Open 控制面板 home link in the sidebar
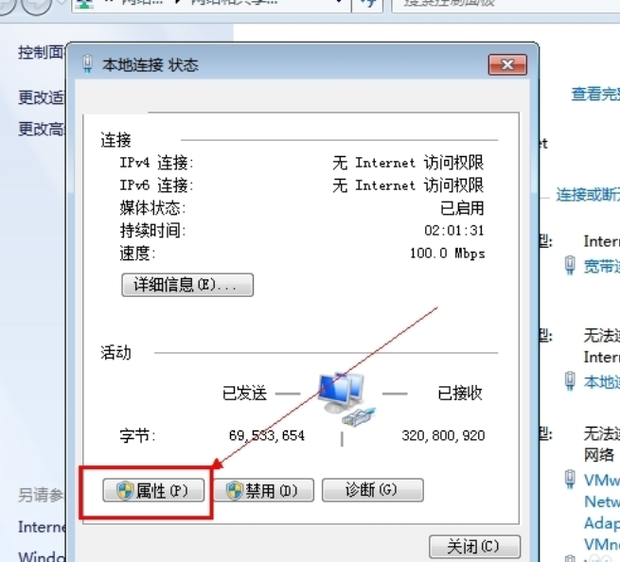The width and height of the screenshot is (620, 562). [41, 52]
